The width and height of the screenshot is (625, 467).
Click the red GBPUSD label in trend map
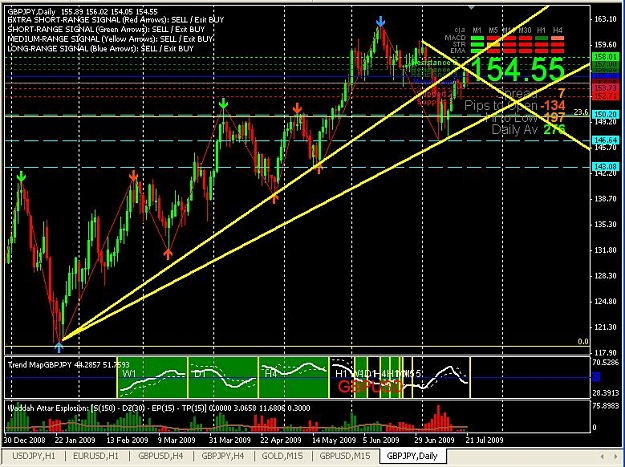pos(370,387)
